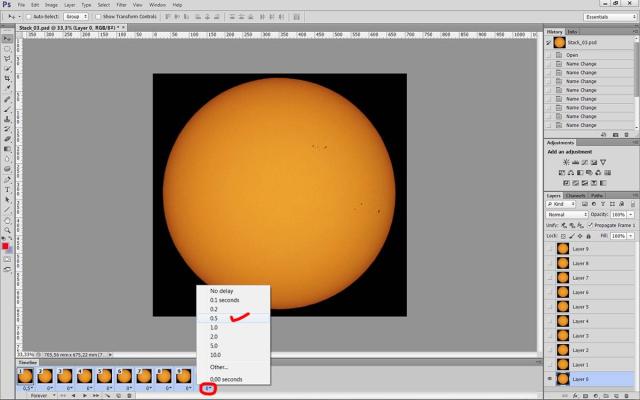Select the Horizontal Type tool
This screenshot has width=640, height=400.
[x=7, y=188]
